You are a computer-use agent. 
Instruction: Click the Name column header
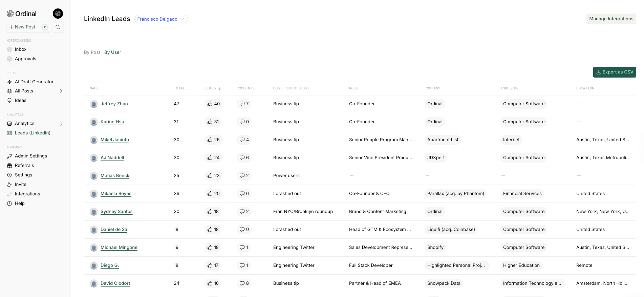pos(94,88)
